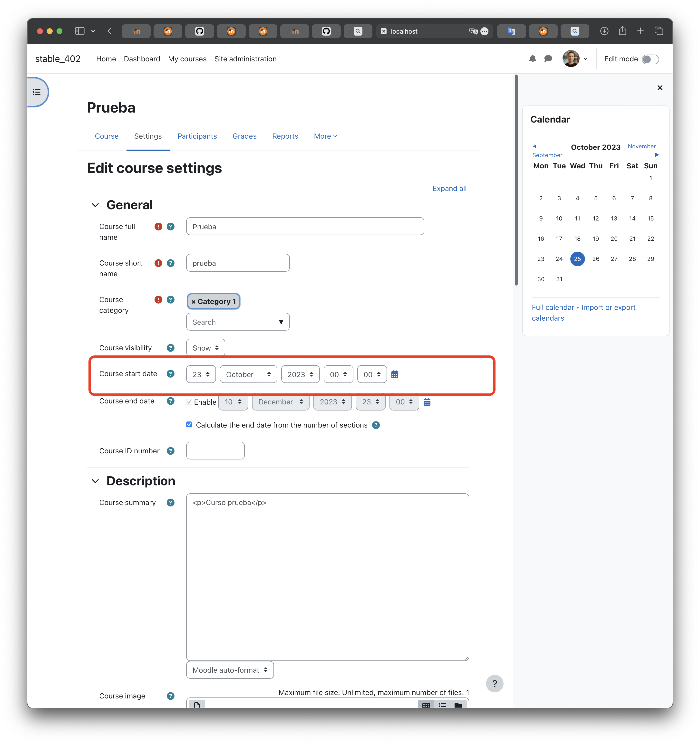The image size is (700, 744).
Task: Open Safari downloads icon
Action: (604, 31)
